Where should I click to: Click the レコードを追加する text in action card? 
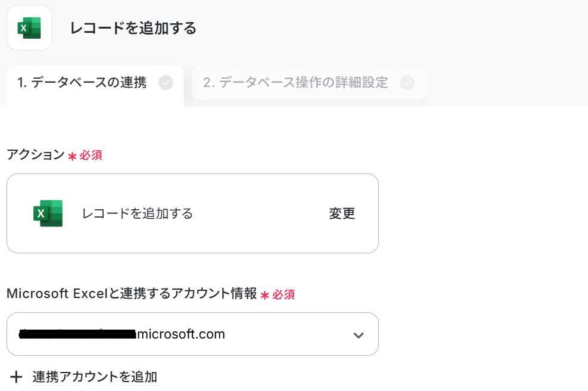pyautogui.click(x=138, y=213)
